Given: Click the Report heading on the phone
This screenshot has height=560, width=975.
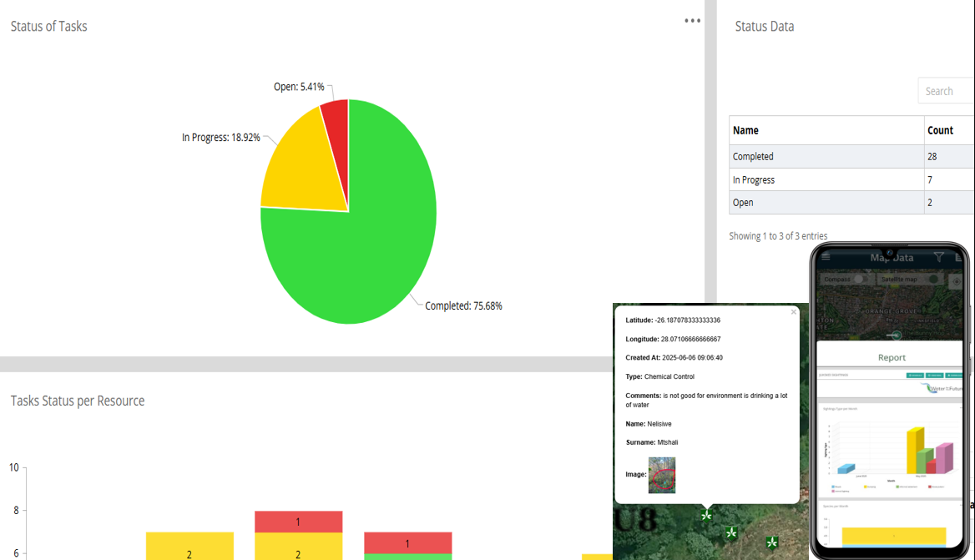Looking at the screenshot, I should pos(892,357).
